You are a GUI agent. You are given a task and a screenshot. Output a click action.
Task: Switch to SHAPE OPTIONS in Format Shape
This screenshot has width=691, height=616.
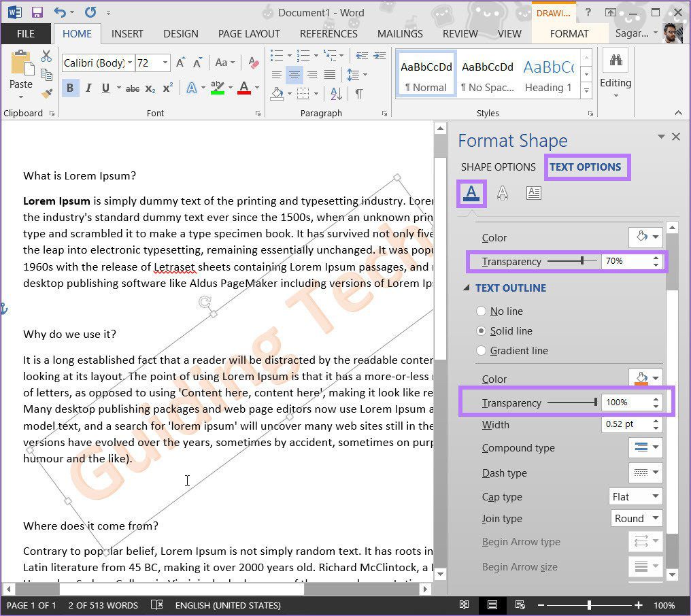pos(498,167)
